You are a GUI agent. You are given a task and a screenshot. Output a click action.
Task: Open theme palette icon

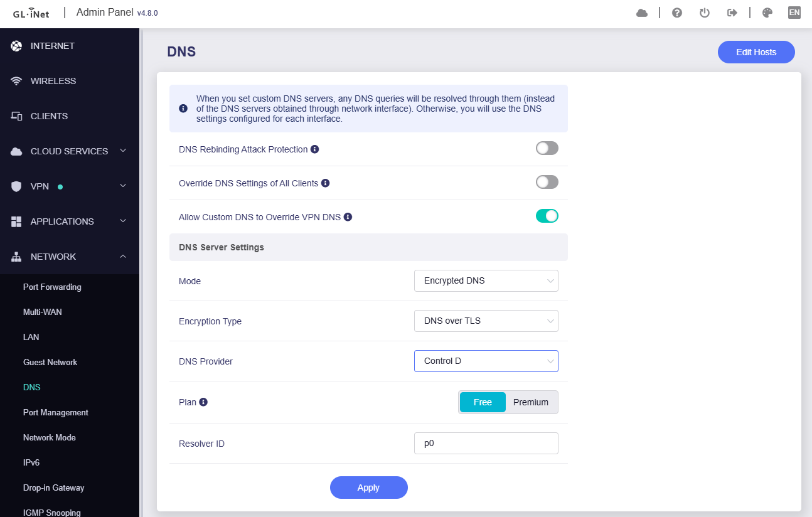coord(767,13)
